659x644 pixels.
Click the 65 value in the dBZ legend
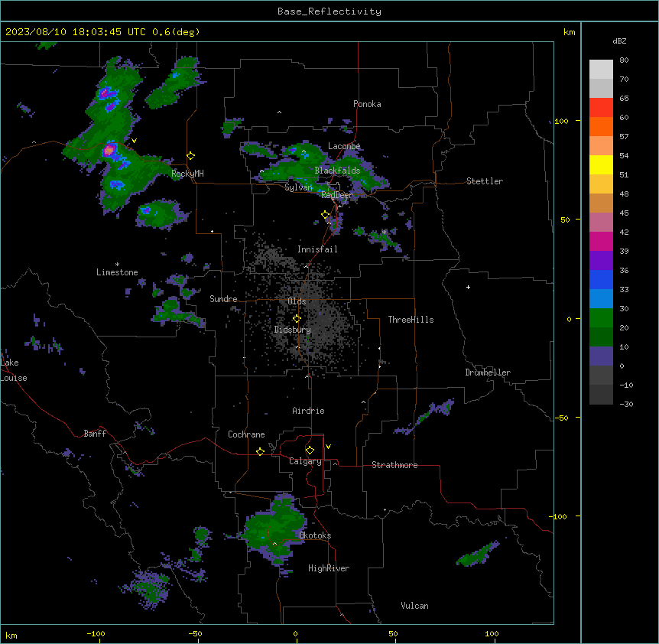coord(624,98)
